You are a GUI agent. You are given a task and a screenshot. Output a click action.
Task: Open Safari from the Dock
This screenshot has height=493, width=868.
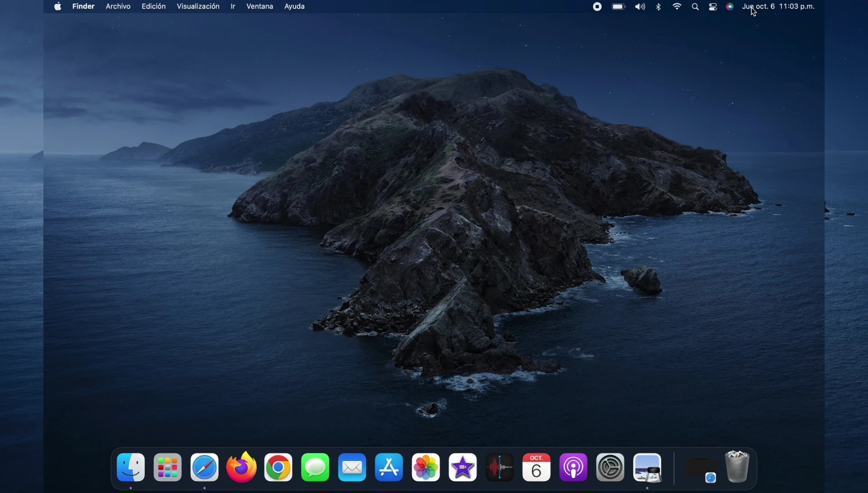[204, 468]
